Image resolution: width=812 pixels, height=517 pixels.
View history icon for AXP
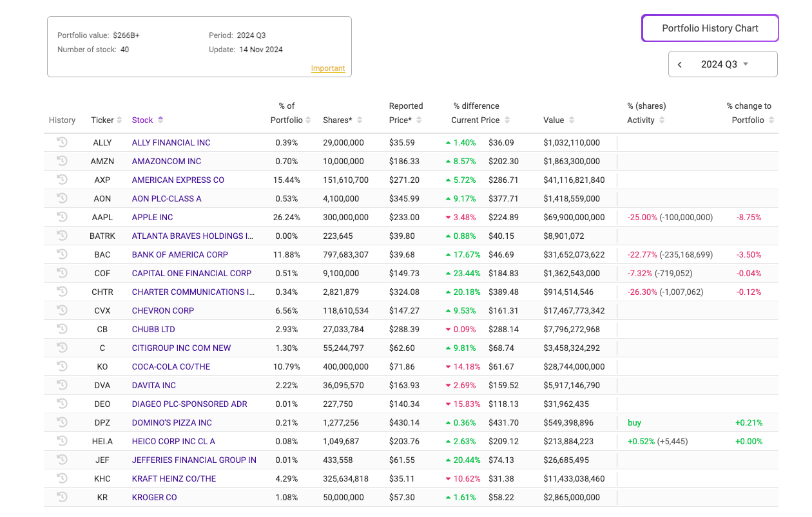pyautogui.click(x=62, y=180)
